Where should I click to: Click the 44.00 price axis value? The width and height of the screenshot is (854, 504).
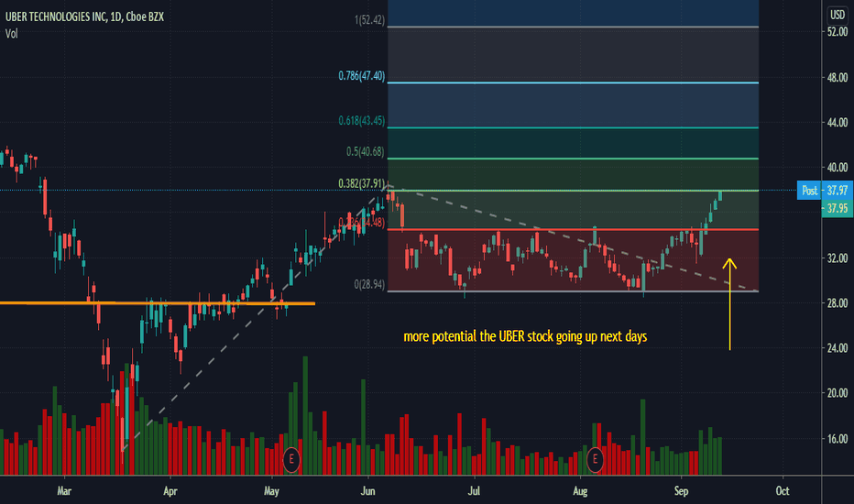[838, 123]
